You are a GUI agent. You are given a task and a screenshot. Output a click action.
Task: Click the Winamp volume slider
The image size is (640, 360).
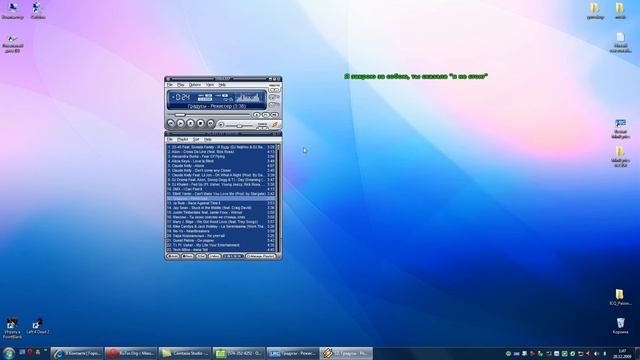(x=240, y=125)
